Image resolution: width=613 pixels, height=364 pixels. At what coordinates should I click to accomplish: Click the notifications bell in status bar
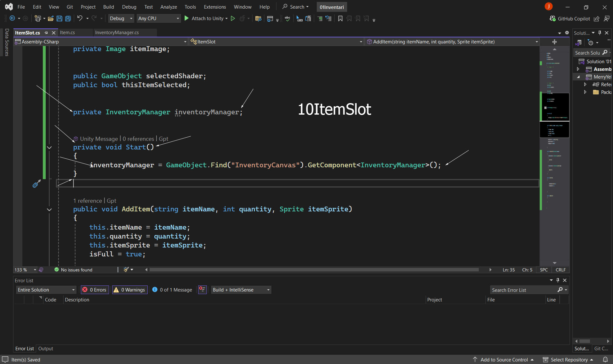(x=605, y=360)
